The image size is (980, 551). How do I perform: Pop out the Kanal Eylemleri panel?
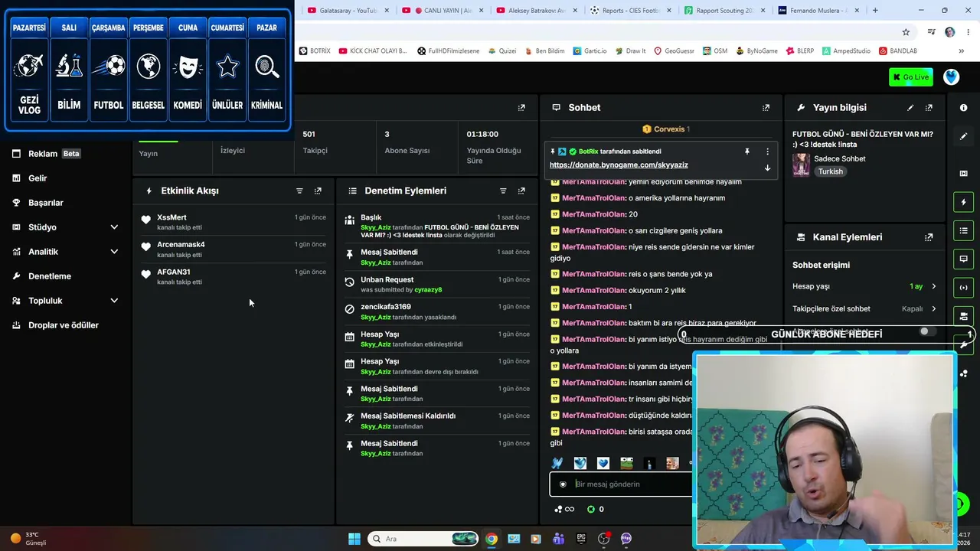(929, 237)
